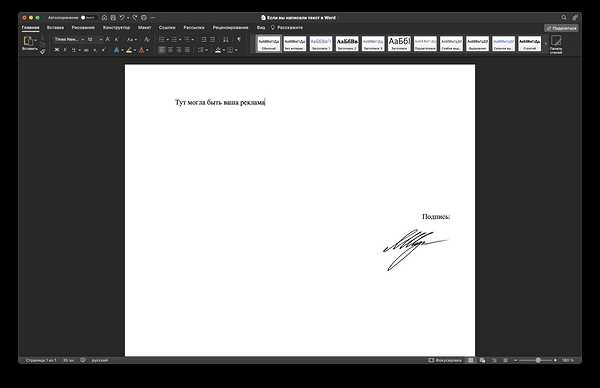This screenshot has width=600, height=388.
Task: Toggle bold formatting (Ж)
Action: pyautogui.click(x=57, y=50)
